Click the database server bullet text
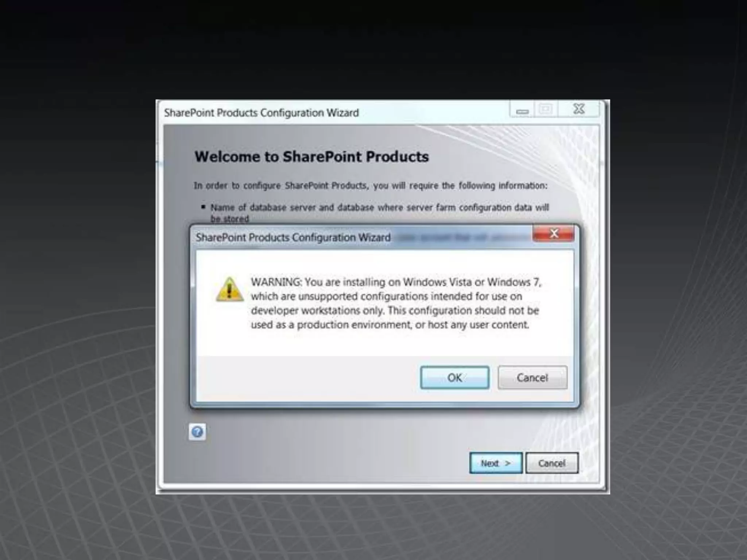 point(379,208)
